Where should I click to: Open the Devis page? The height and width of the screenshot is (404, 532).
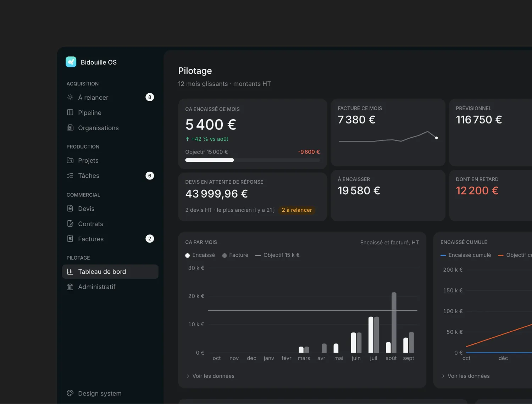110,209
